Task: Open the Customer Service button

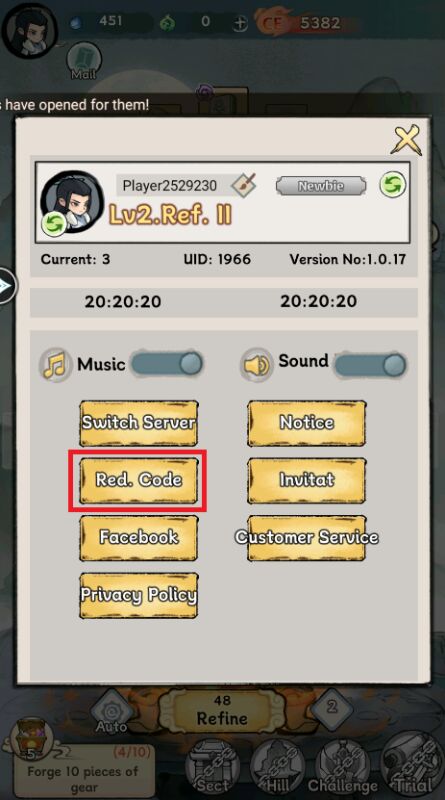Action: tap(307, 538)
